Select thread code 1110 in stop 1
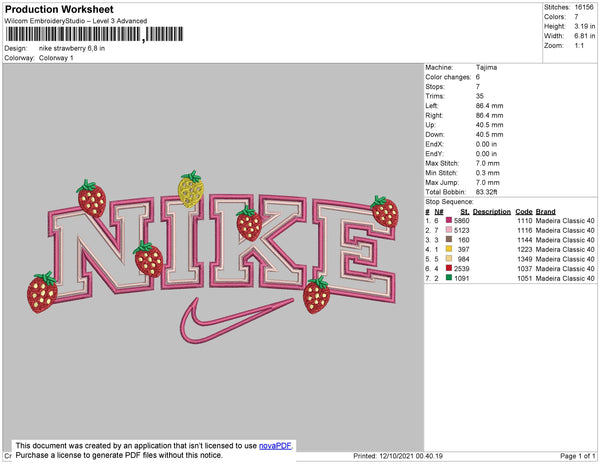The image size is (600, 464). [x=525, y=221]
